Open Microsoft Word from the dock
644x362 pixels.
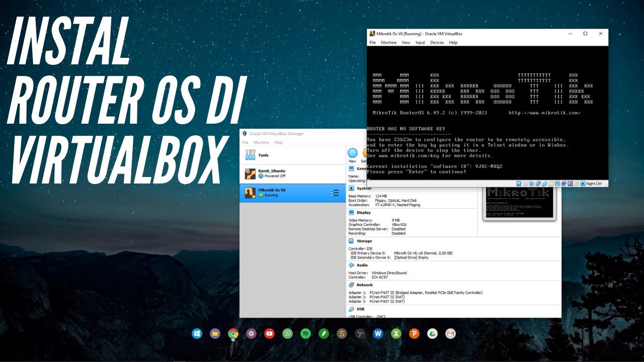pyautogui.click(x=378, y=333)
